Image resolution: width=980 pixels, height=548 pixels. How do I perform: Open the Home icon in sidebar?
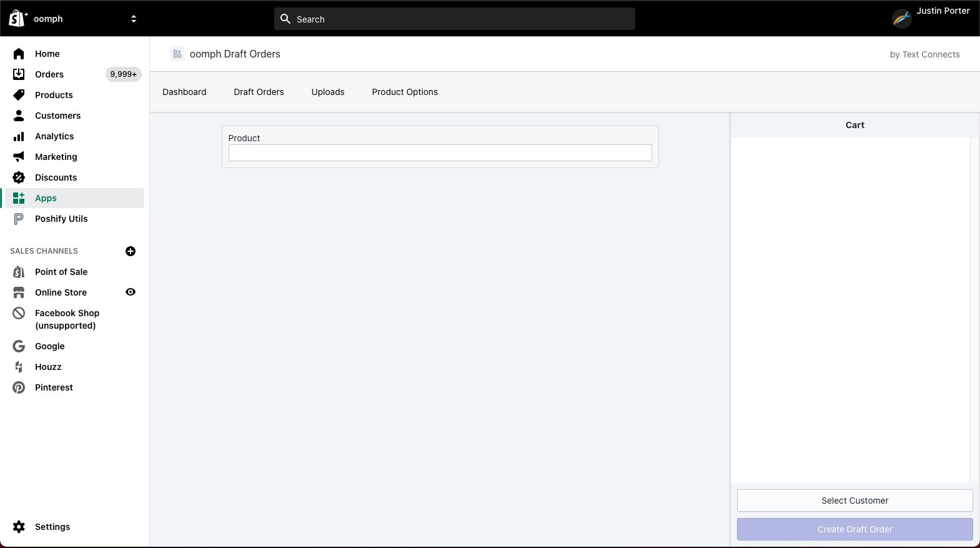point(19,54)
